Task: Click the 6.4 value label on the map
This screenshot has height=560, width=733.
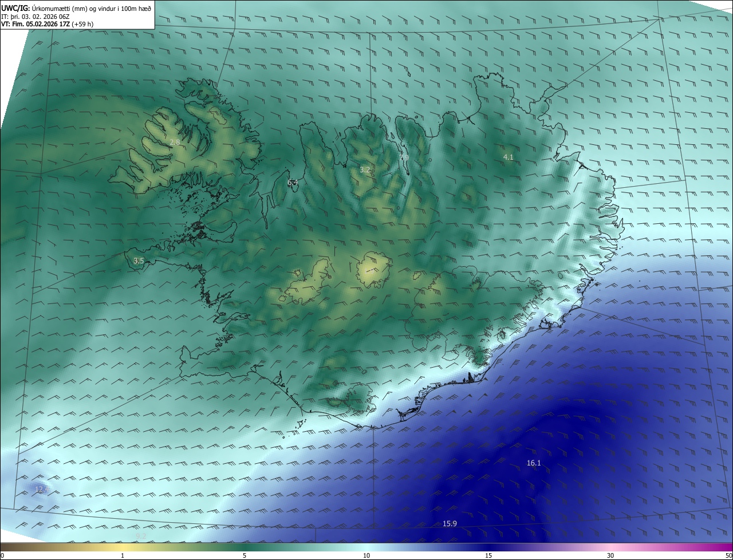Action: [293, 183]
